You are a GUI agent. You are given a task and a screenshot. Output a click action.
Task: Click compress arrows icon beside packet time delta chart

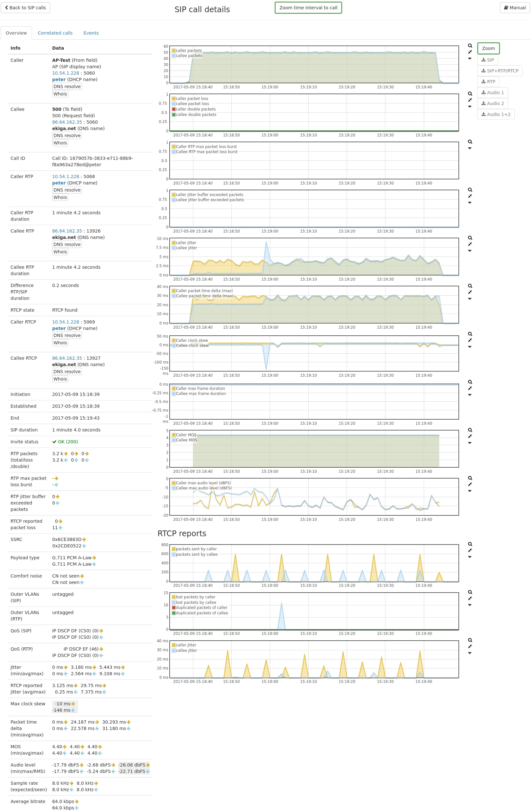(x=470, y=292)
